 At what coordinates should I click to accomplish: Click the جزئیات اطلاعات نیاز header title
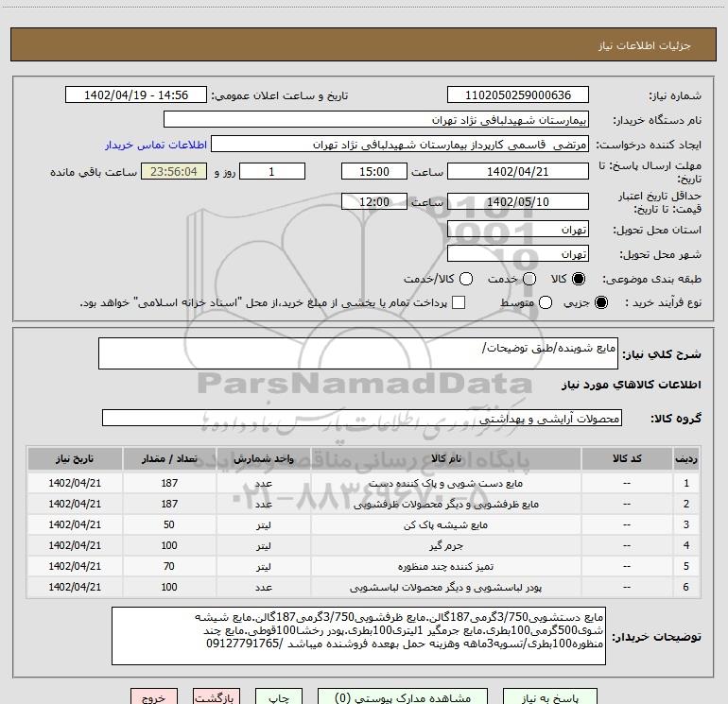(645, 45)
